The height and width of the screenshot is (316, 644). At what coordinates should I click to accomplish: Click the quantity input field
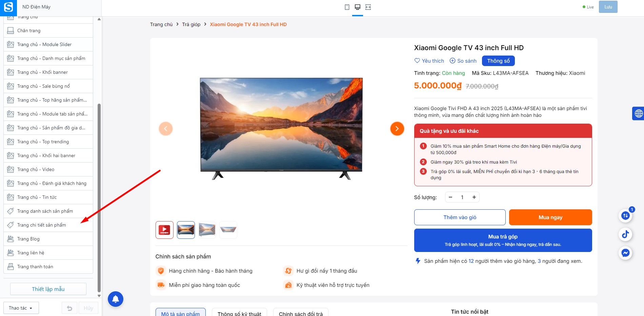(x=462, y=197)
